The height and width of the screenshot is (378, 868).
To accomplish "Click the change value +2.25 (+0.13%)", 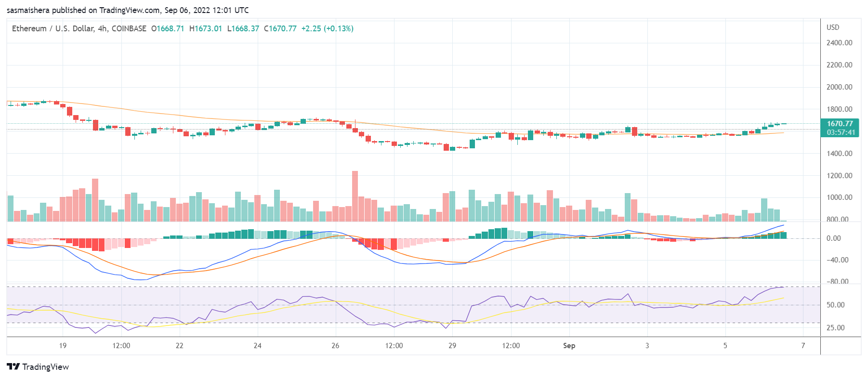I will [328, 28].
